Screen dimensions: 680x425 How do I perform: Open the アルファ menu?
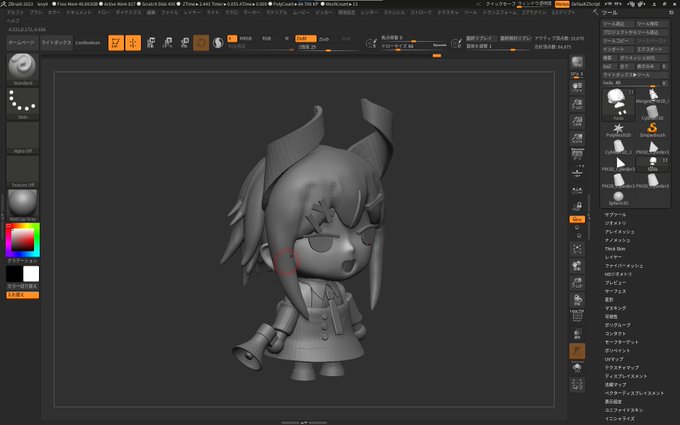15,13
